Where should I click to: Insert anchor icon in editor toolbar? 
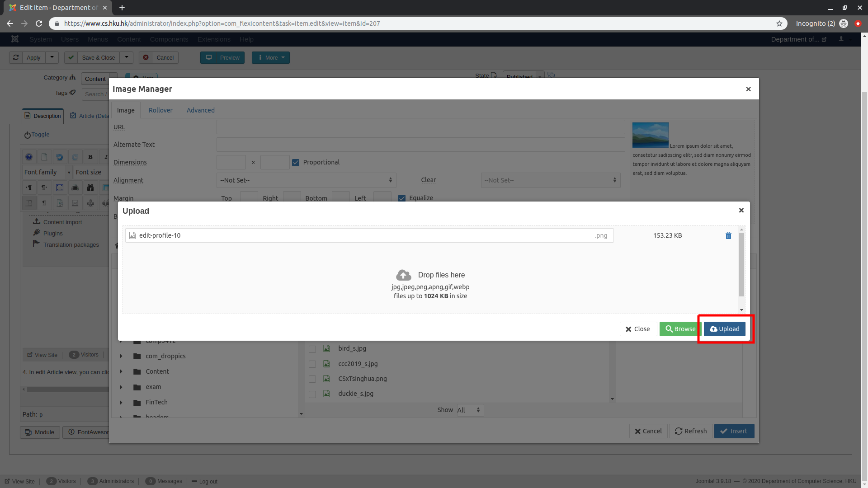tap(90, 203)
